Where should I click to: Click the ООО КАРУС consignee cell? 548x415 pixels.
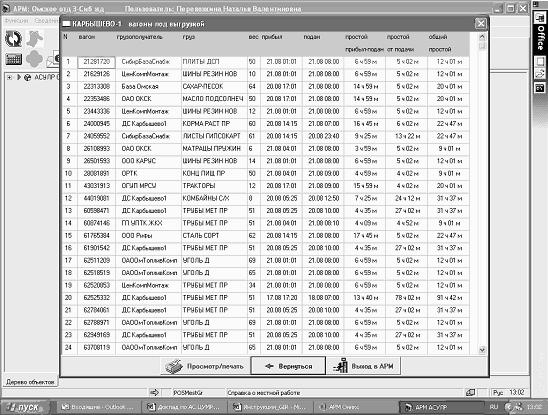[149, 161]
